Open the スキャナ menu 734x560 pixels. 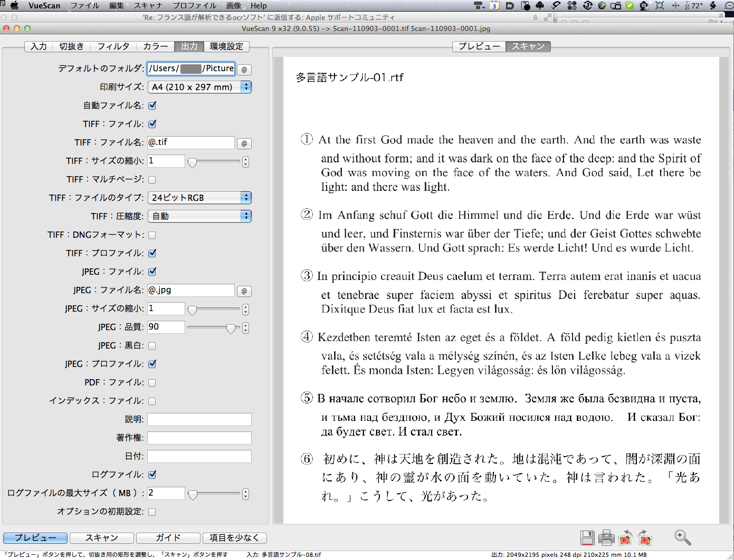pos(148,5)
